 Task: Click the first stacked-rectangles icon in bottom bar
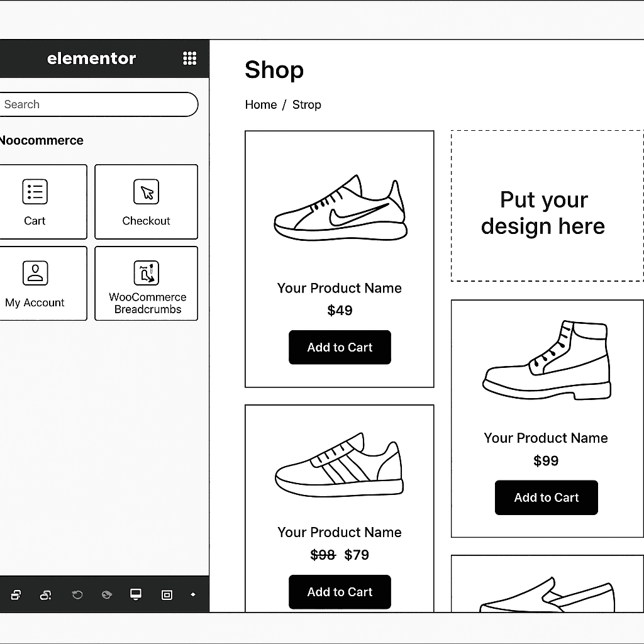(16, 594)
